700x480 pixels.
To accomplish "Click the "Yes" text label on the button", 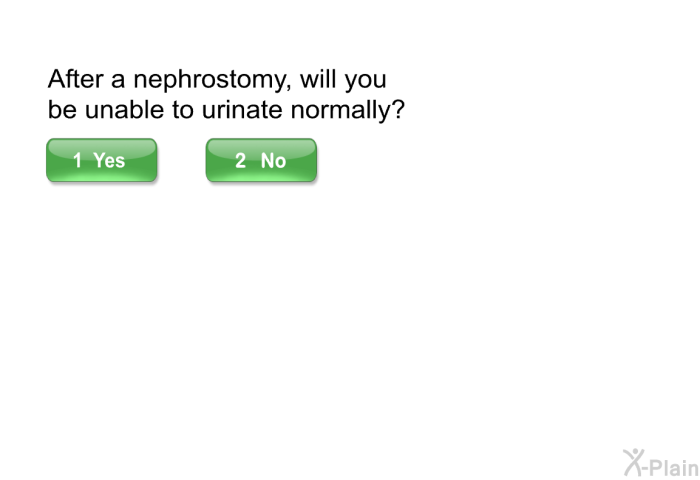I will [x=109, y=160].
